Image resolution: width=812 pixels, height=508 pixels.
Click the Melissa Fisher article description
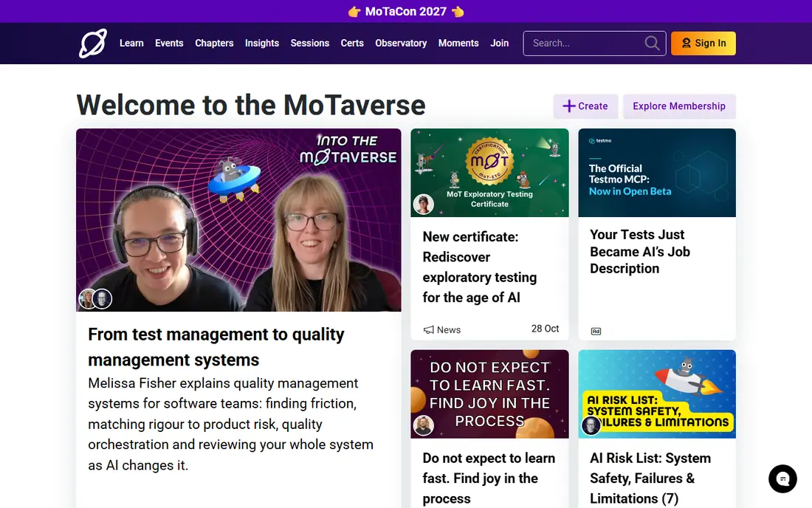tap(230, 424)
